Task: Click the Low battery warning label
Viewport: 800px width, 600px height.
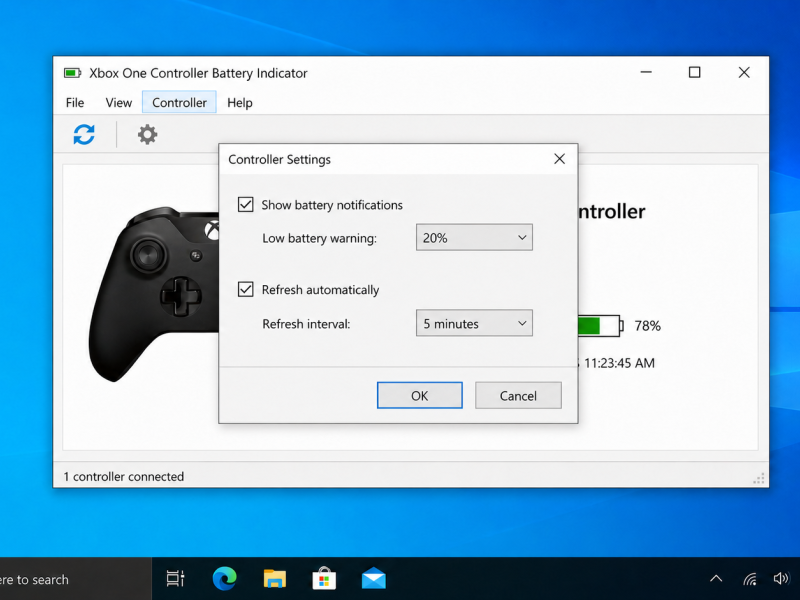Action: 319,238
